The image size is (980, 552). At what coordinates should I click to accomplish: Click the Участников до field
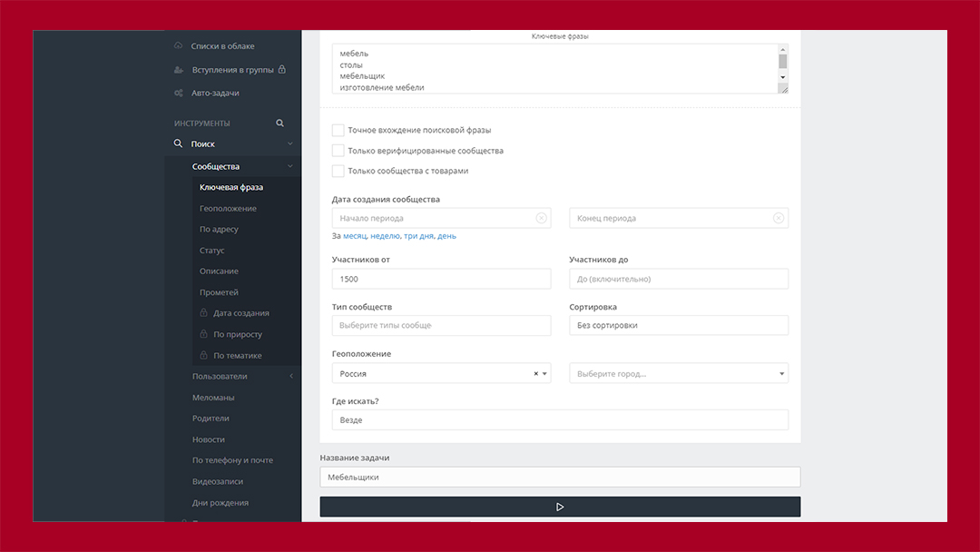[679, 279]
